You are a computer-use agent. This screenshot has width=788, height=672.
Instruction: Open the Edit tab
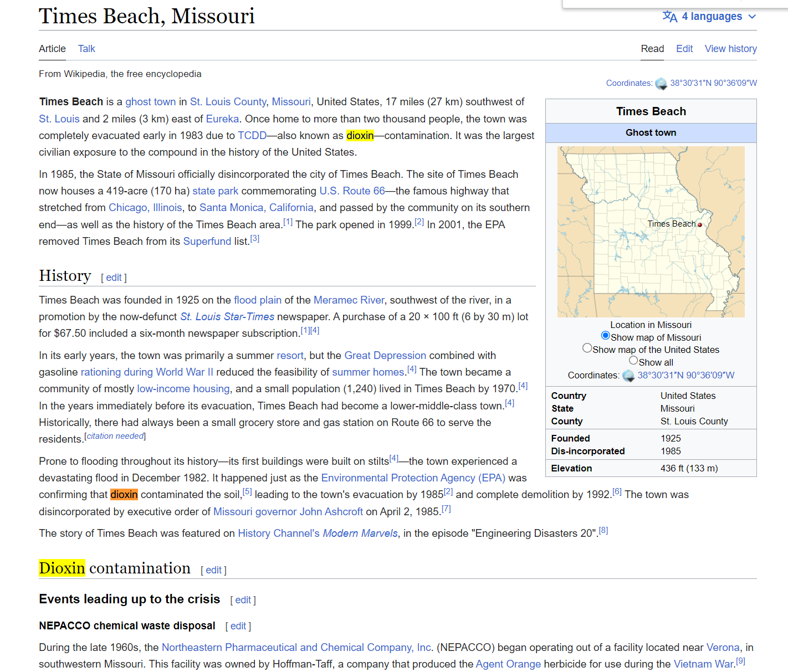pyautogui.click(x=684, y=49)
